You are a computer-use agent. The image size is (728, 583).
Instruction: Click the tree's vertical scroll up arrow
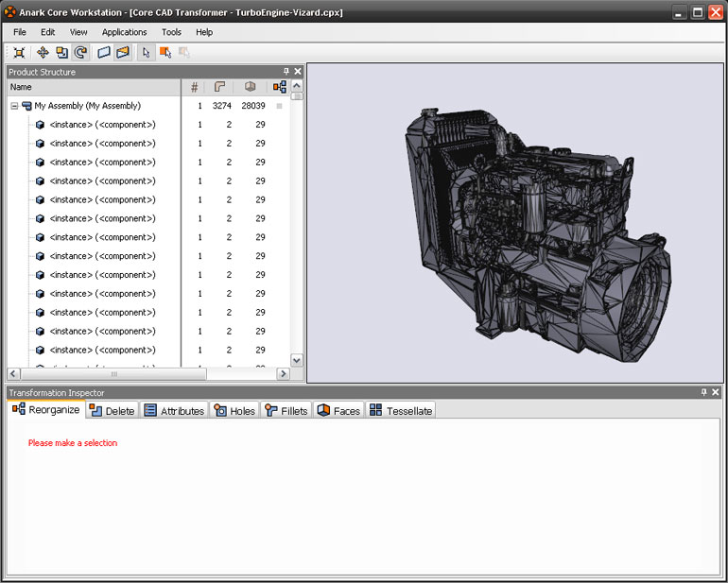click(297, 86)
